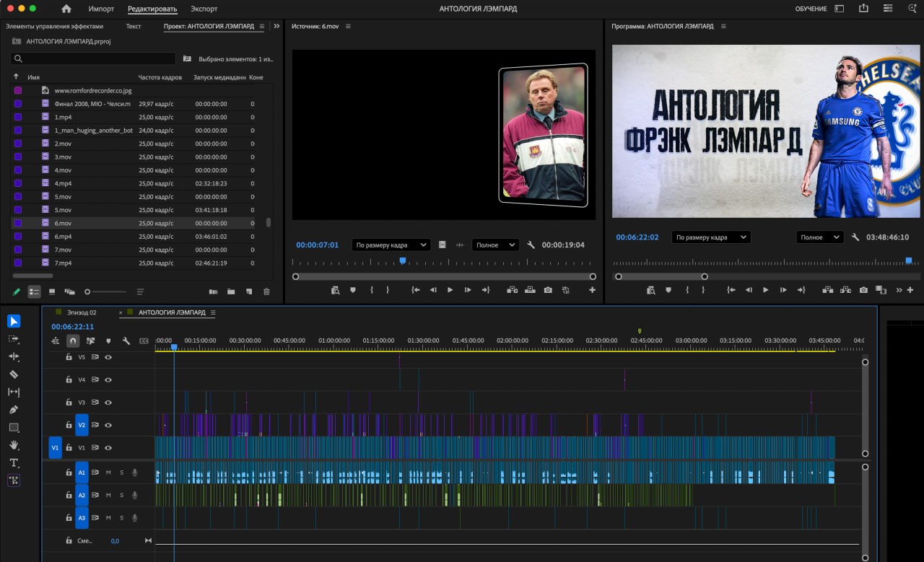Hide track V3 with eye icon
This screenshot has height=562, width=924.
point(108,402)
